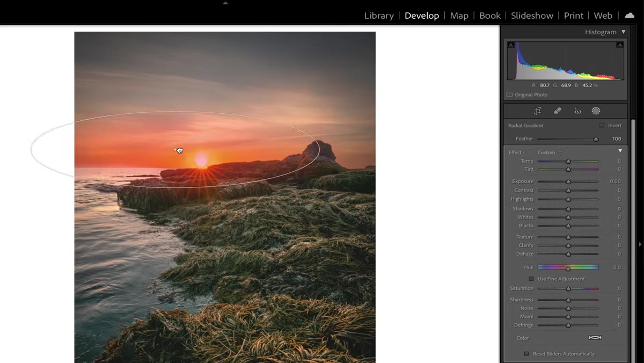Click the Saturation slider handle
The width and height of the screenshot is (644, 363).
coord(568,289)
